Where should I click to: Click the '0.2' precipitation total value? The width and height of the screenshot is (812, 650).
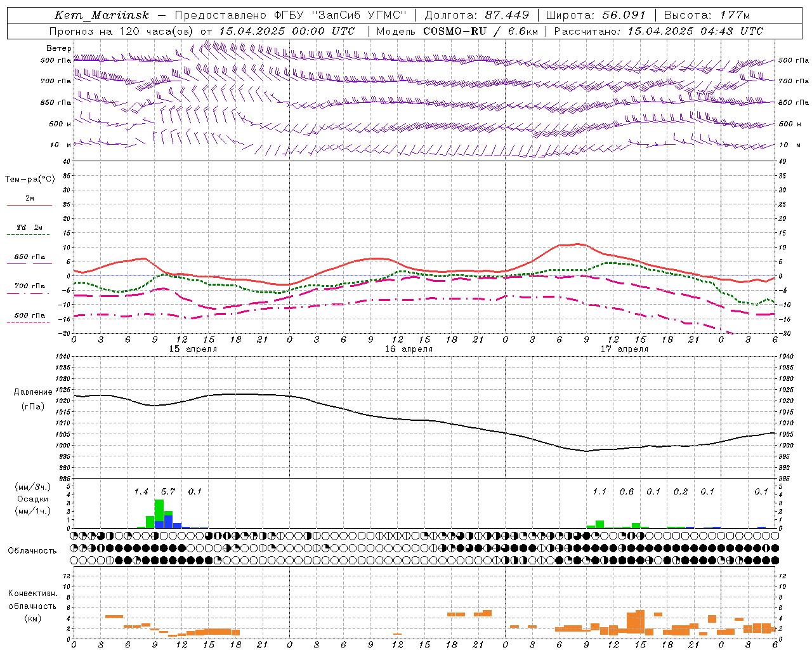(x=681, y=491)
